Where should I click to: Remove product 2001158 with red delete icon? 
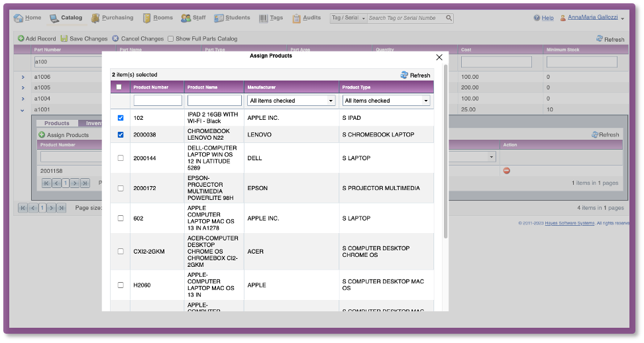click(x=506, y=171)
